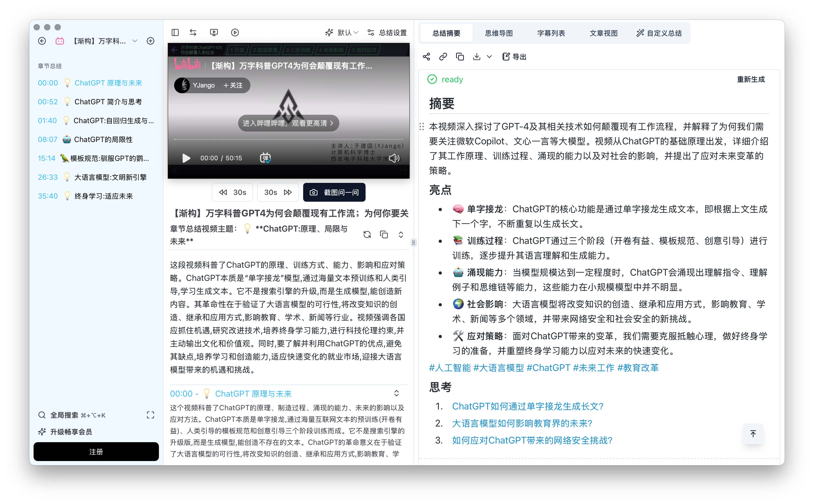The width and height of the screenshot is (814, 504).
Task: Switch to the 思维导图 tab
Action: pos(499,33)
